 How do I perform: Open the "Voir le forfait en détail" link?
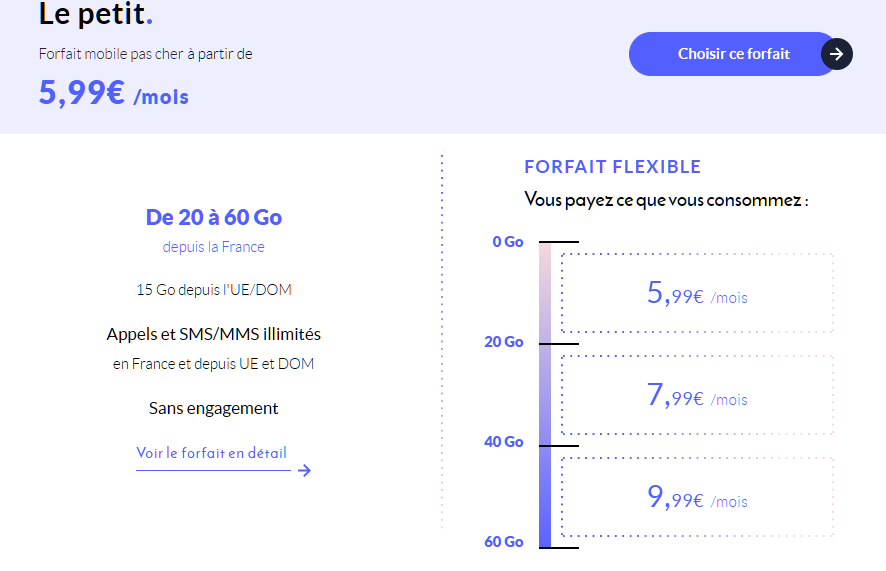click(211, 453)
